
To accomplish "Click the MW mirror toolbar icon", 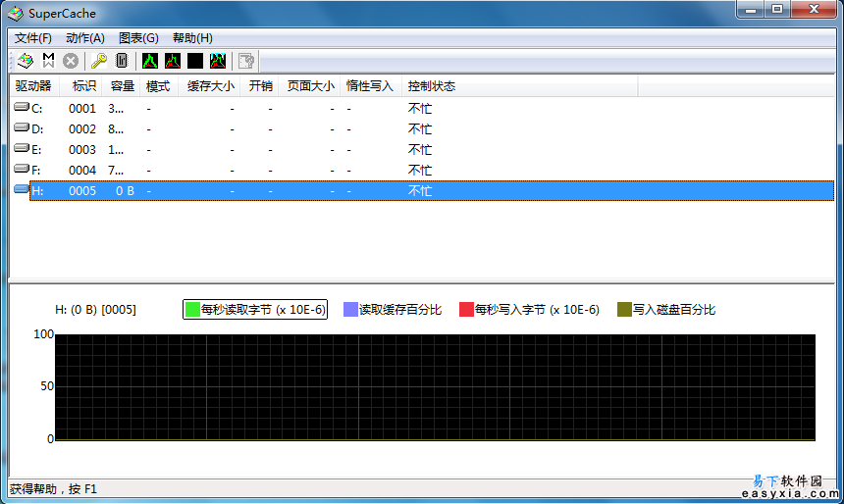I will [48, 61].
